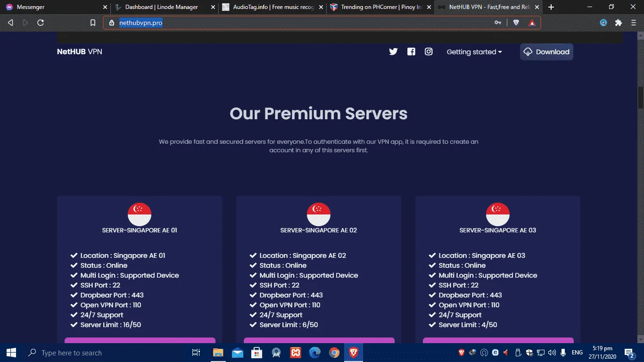644x362 pixels.
Task: Switch to the Dashboard | Linode Manager tab
Action: pyautogui.click(x=165, y=7)
